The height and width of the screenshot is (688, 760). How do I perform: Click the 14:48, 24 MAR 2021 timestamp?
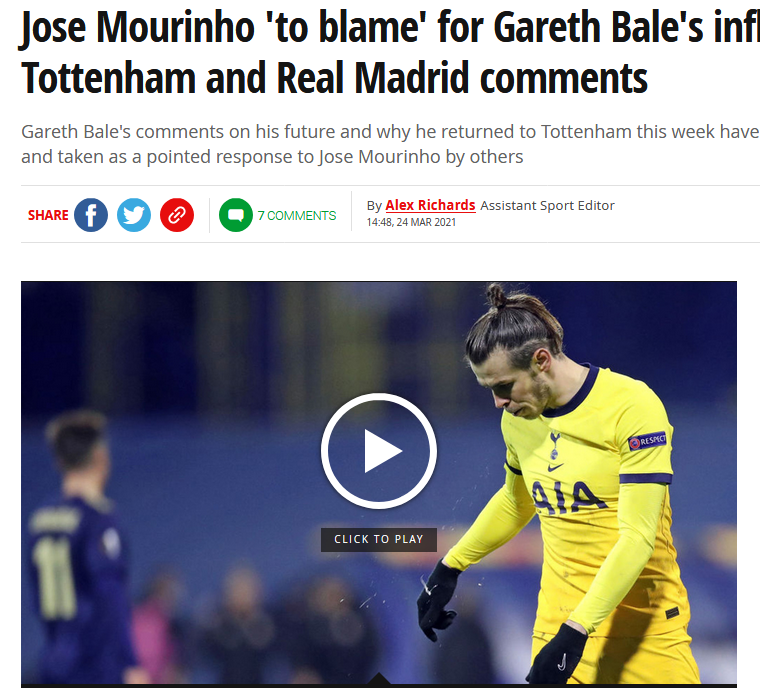click(x=411, y=222)
